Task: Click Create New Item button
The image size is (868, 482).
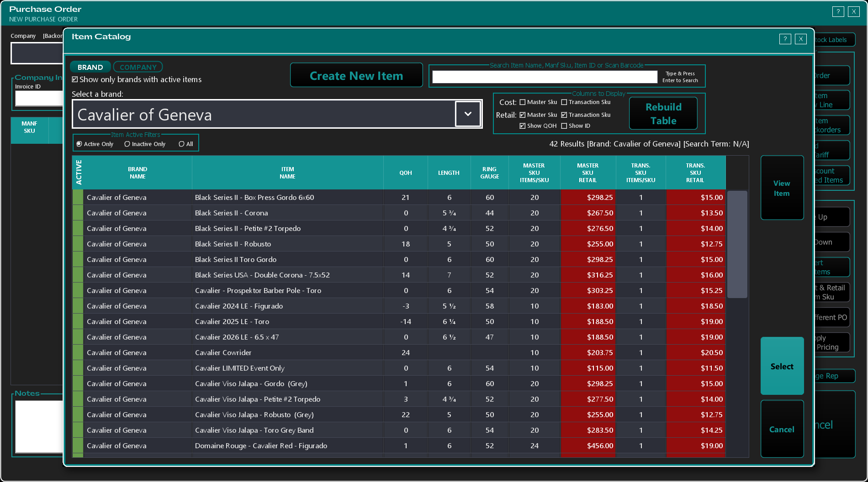Action: (x=356, y=75)
